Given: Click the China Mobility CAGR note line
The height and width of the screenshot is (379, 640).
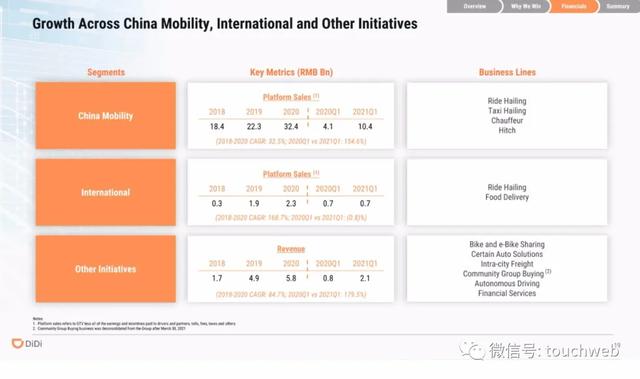Looking at the screenshot, I should coord(291,141).
